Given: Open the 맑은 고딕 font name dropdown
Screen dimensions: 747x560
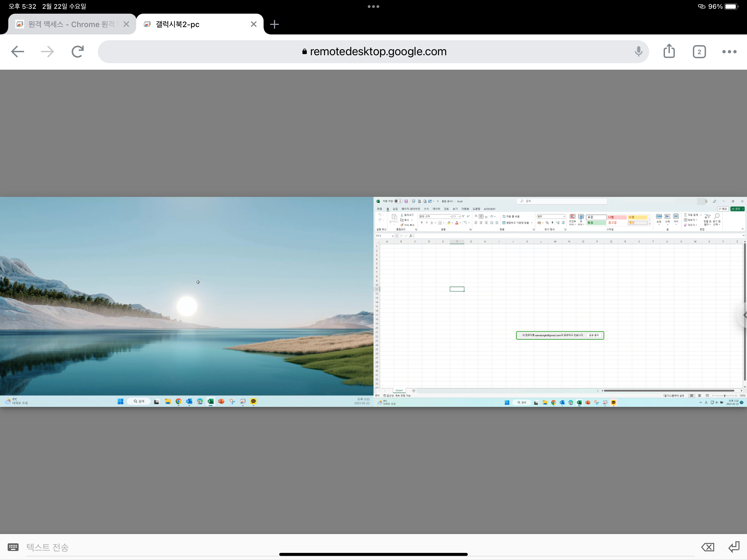Looking at the screenshot, I should pos(451,217).
